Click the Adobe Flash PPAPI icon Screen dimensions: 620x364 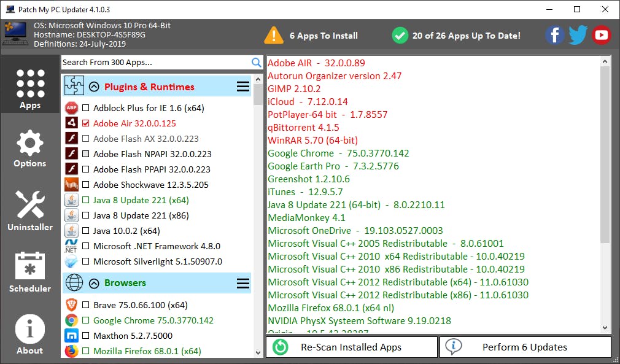pos(72,169)
